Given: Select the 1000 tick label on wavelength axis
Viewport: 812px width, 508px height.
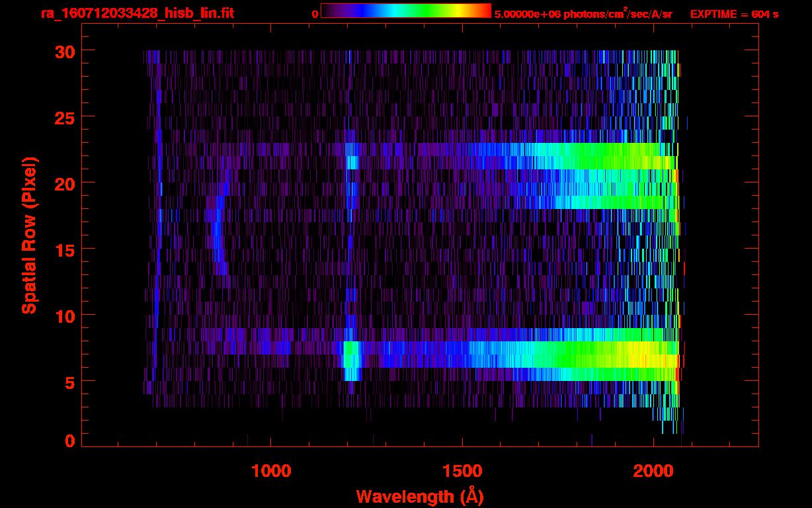Looking at the screenshot, I should [271, 471].
